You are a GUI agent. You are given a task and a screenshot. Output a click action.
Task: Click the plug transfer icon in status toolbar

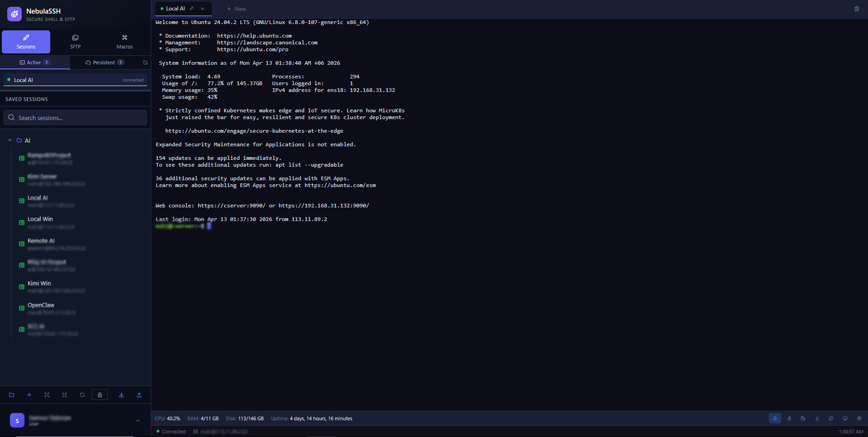(803, 418)
